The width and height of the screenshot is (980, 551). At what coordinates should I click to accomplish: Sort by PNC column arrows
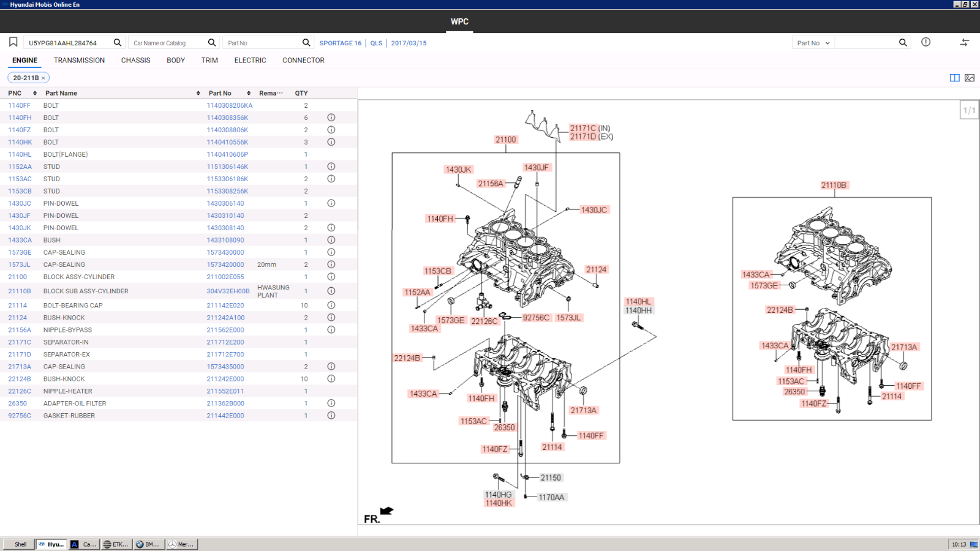35,93
